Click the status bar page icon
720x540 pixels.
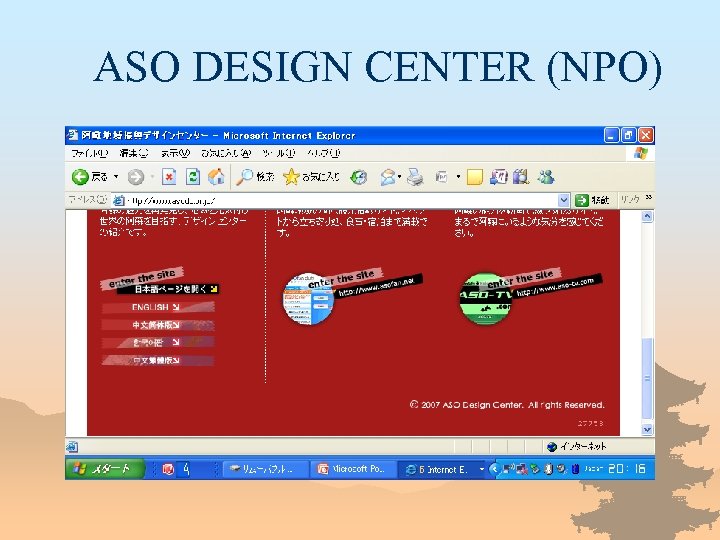pos(72,446)
